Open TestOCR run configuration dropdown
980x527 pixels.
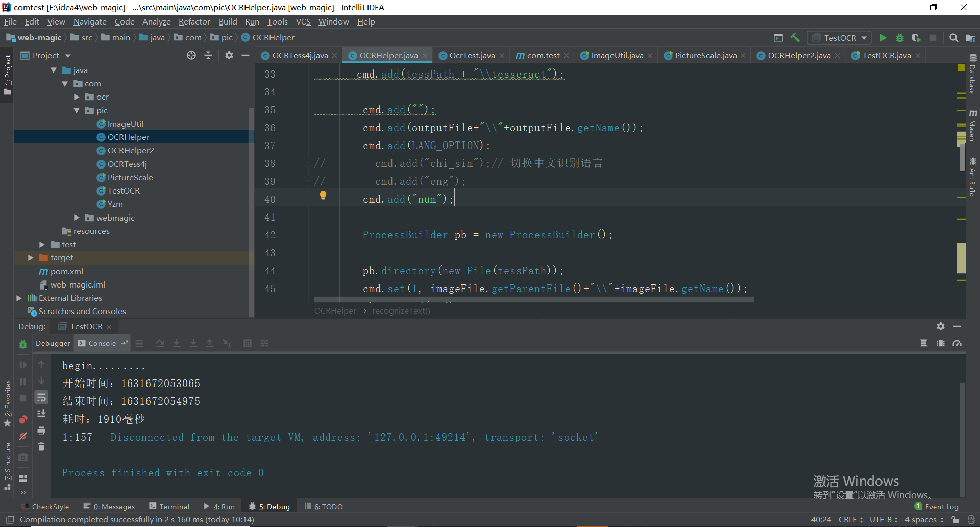(840, 38)
